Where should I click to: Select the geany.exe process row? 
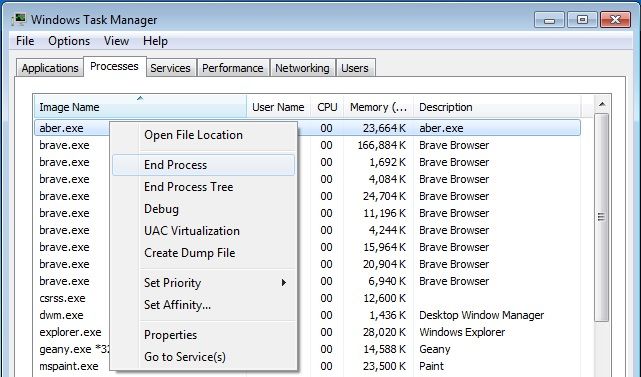tap(307, 349)
